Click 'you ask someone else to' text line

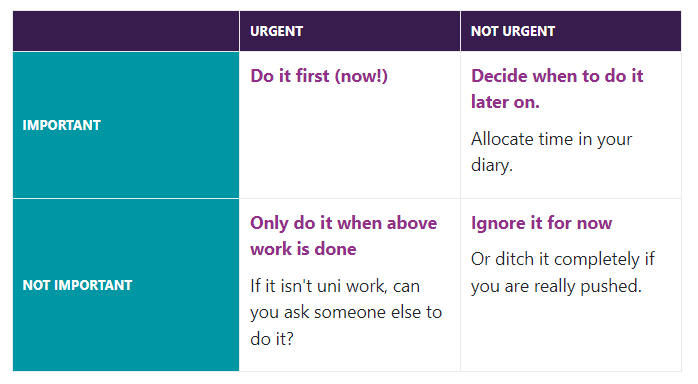[x=346, y=312]
